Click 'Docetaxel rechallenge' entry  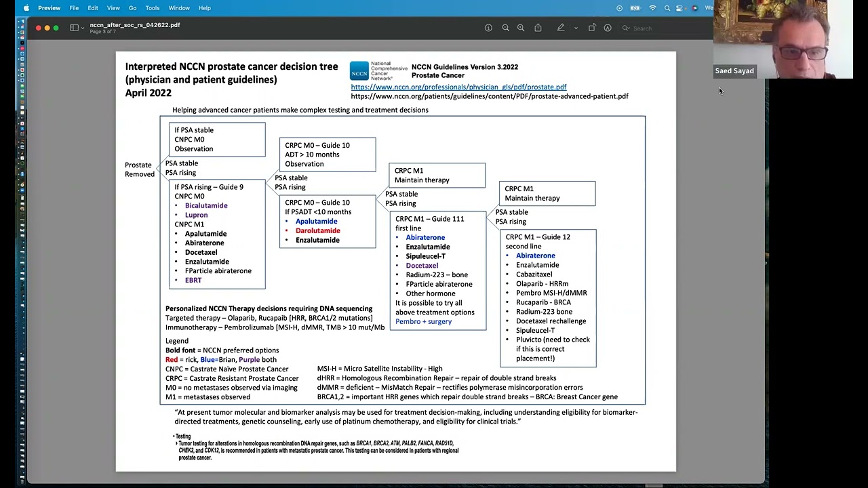click(551, 321)
